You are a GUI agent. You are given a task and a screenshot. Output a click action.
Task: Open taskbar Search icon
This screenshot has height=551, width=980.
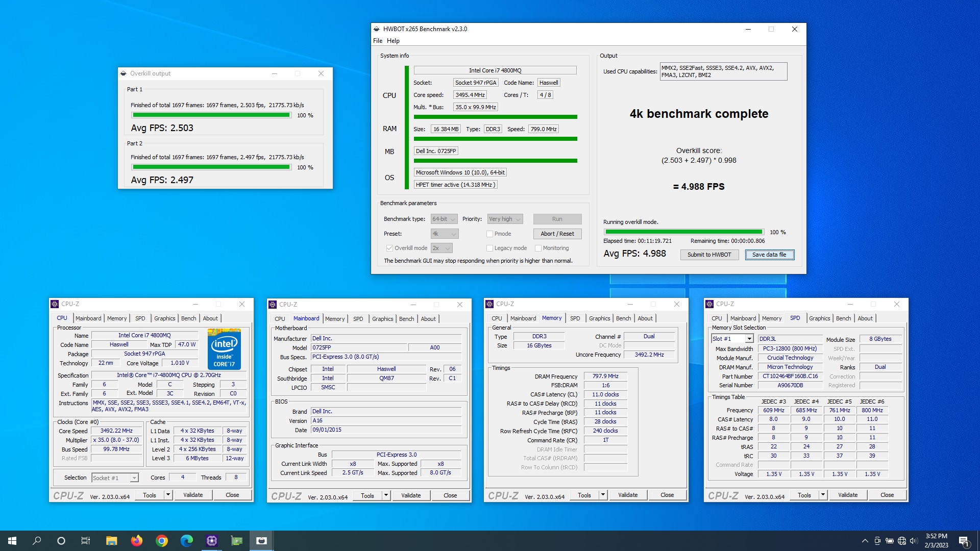[37, 541]
